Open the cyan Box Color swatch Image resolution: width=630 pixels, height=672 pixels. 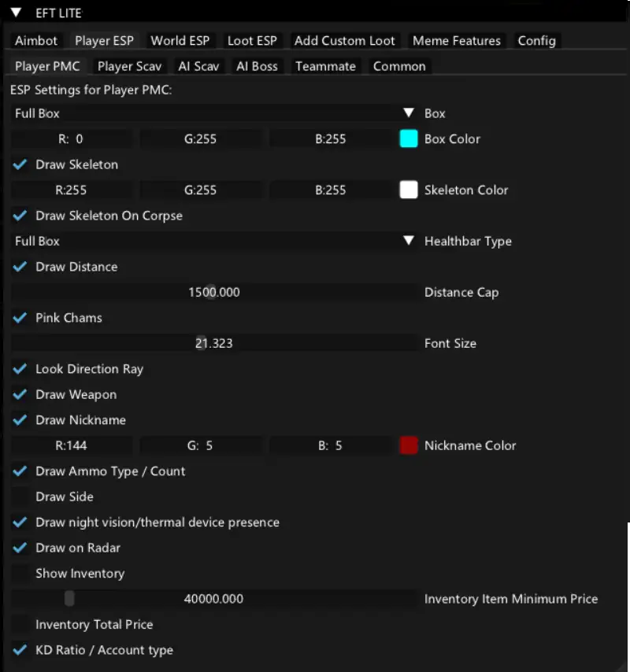click(409, 138)
